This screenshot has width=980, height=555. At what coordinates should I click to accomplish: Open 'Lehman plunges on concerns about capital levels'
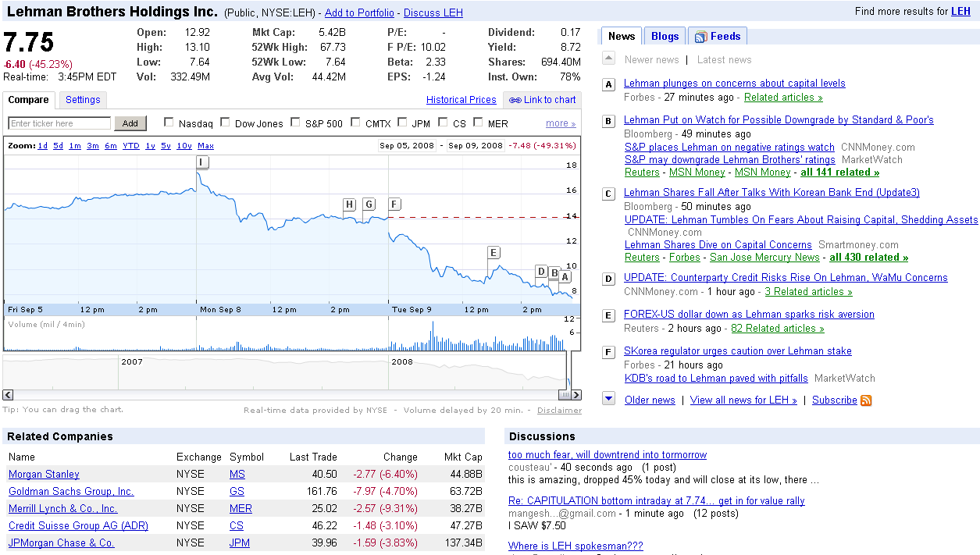[734, 84]
